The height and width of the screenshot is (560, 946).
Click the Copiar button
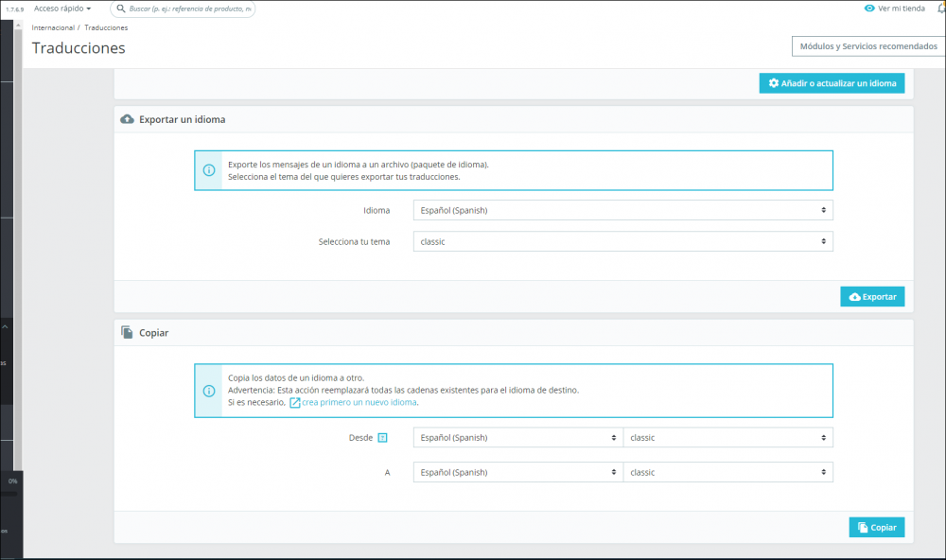pos(877,528)
